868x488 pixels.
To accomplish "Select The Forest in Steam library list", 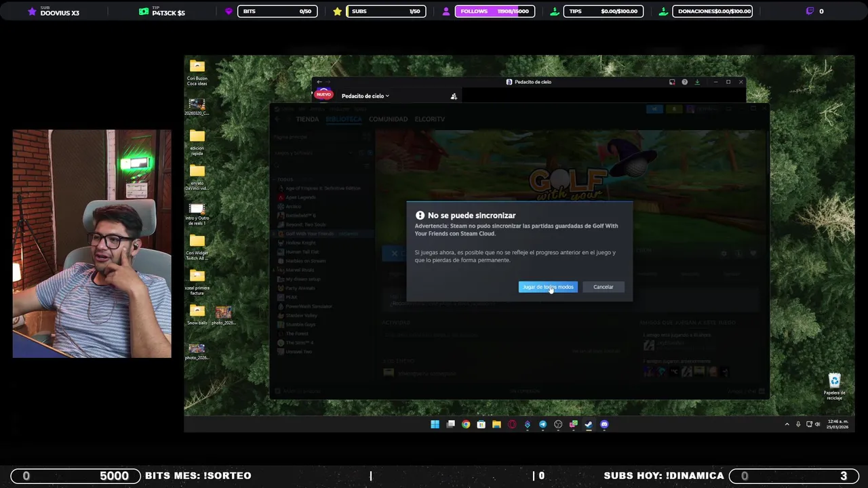I will click(292, 333).
